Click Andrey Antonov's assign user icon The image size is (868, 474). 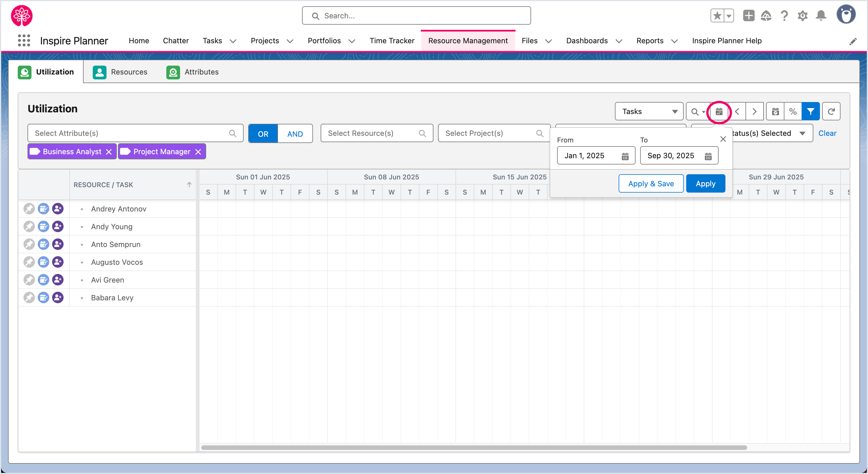tap(58, 209)
